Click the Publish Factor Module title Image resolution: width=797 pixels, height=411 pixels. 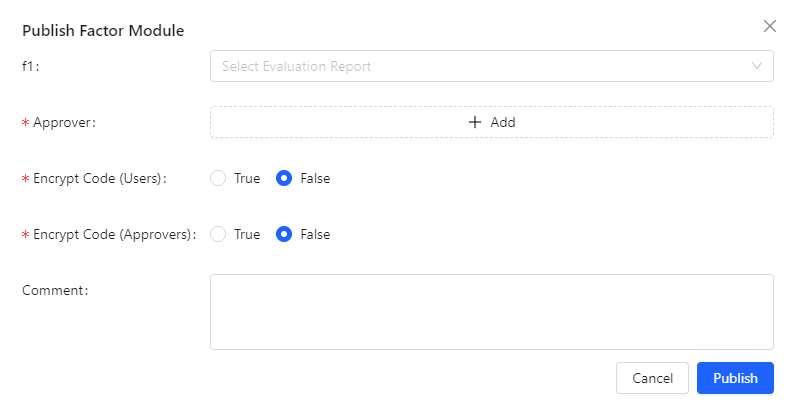coord(103,30)
